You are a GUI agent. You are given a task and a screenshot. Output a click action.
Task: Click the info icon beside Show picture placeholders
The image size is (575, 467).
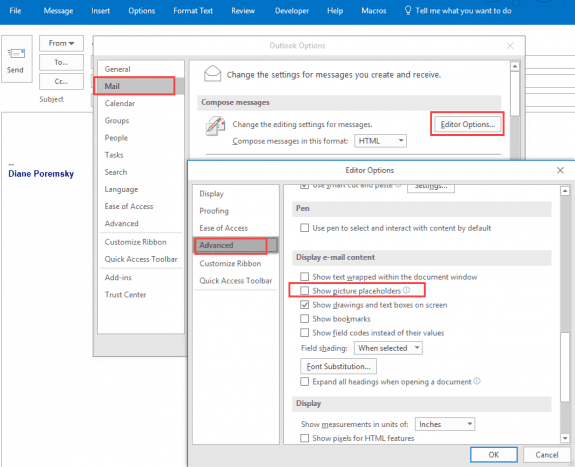(406, 290)
